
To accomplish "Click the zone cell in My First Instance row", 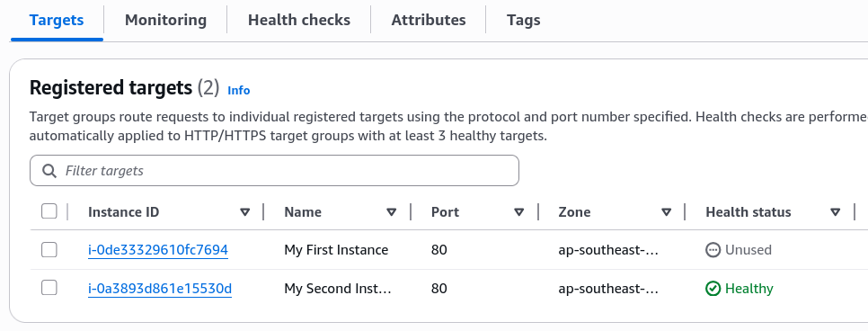I will pos(608,250).
